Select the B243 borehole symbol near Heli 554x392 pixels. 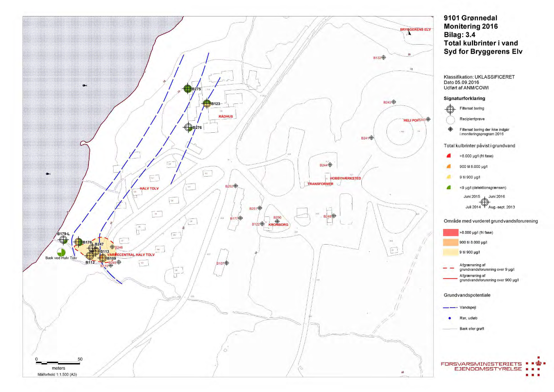pyautogui.click(x=428, y=119)
